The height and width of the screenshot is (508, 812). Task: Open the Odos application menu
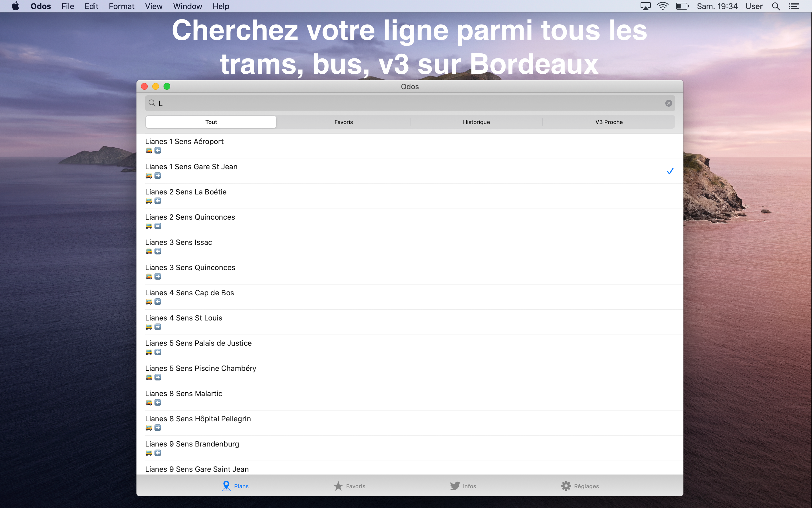coord(41,6)
